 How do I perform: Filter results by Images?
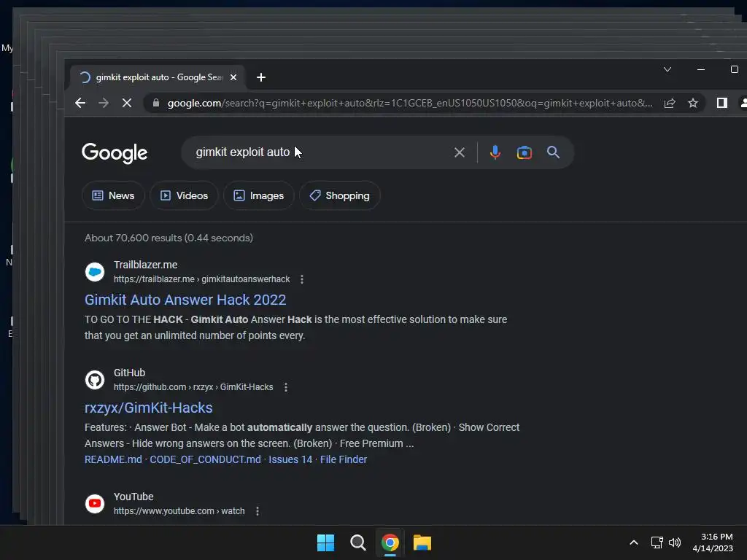coord(259,195)
